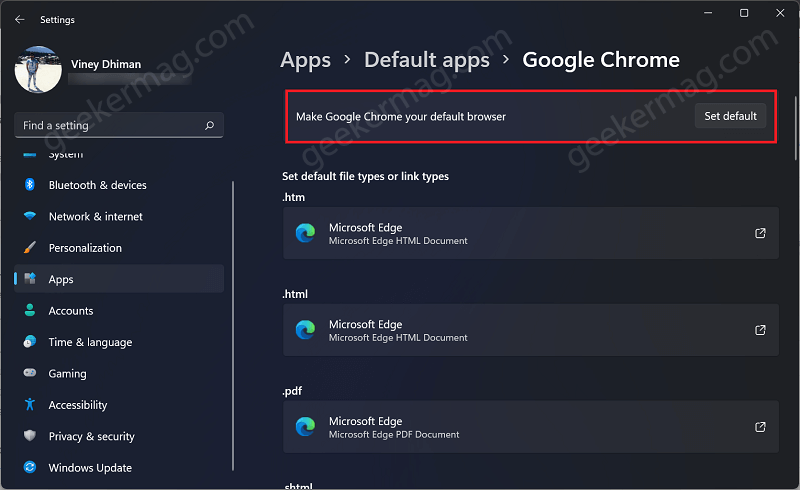Go to Default apps breadcrumb
Screen dimensions: 800x490
(427, 60)
